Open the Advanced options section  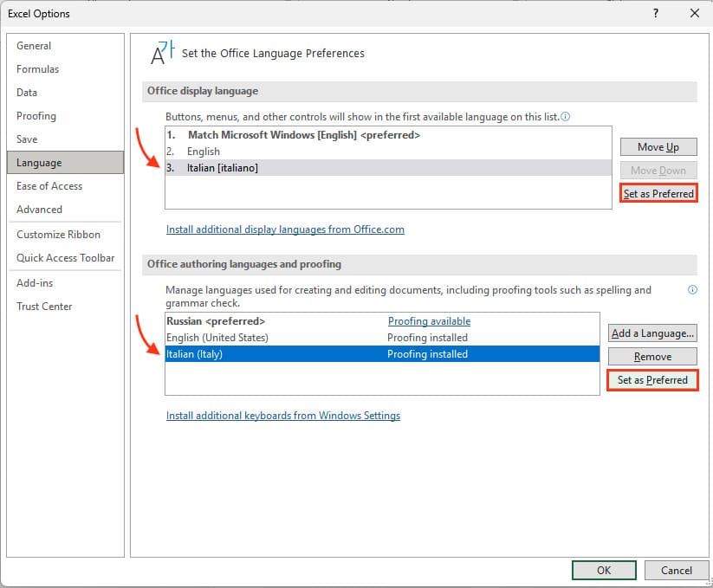coord(39,210)
